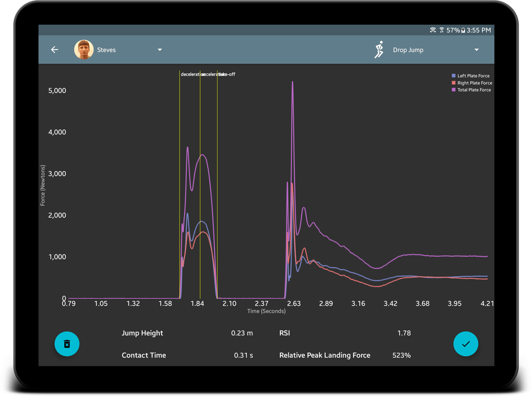Tap the Relative Peak Landing Force label
Screen dimensions: 532x397
[324, 355]
